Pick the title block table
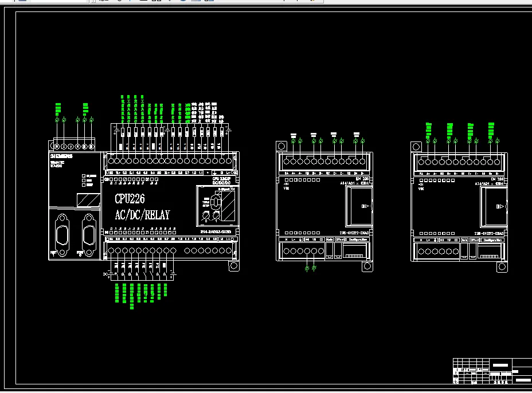532x393 pixels. tap(492, 371)
